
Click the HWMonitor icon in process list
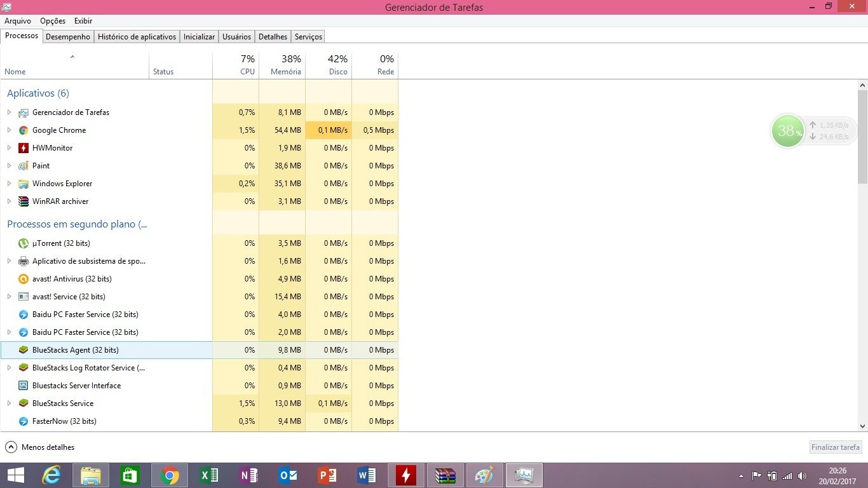24,148
